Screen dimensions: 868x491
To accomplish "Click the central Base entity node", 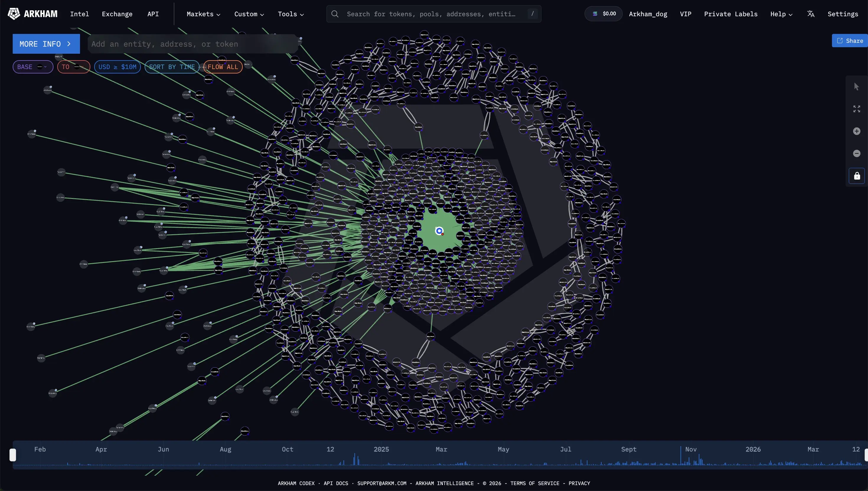I will point(439,231).
